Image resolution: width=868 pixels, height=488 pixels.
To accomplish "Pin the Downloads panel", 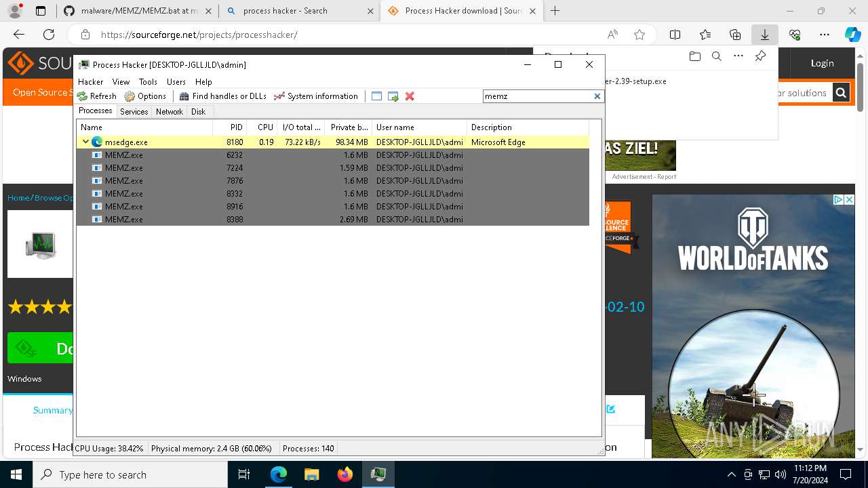I will click(x=760, y=56).
